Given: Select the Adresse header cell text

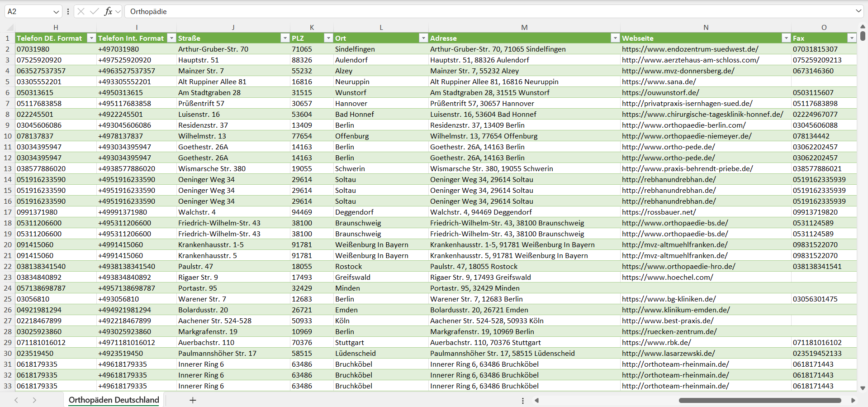Looking at the screenshot, I should [x=443, y=38].
